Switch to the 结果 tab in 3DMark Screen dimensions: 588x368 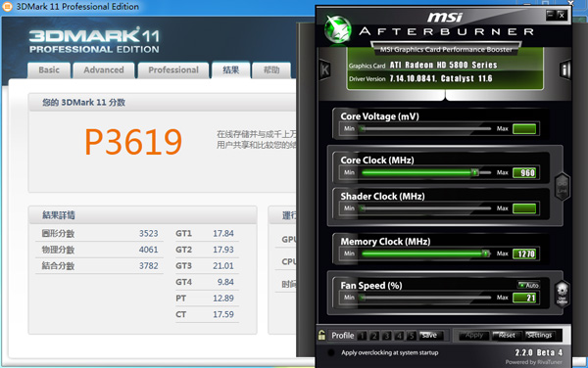[x=231, y=70]
